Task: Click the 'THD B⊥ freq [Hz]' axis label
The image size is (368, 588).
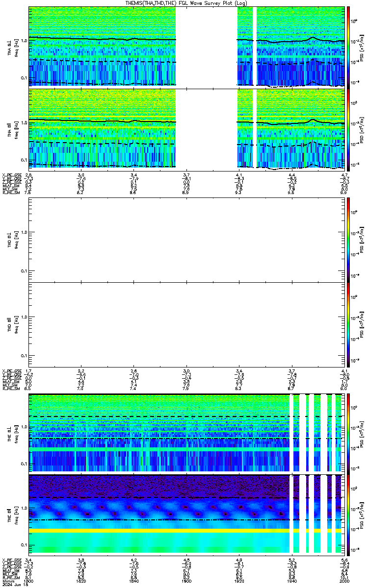Action: coord(12,239)
